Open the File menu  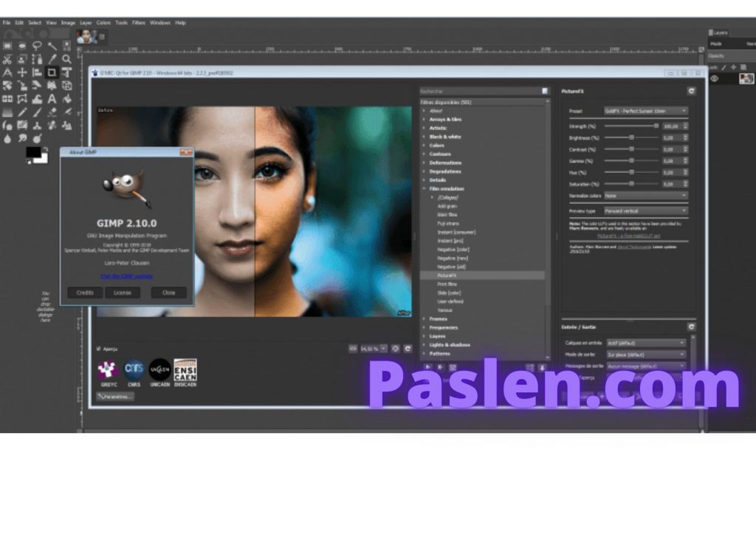(x=6, y=23)
